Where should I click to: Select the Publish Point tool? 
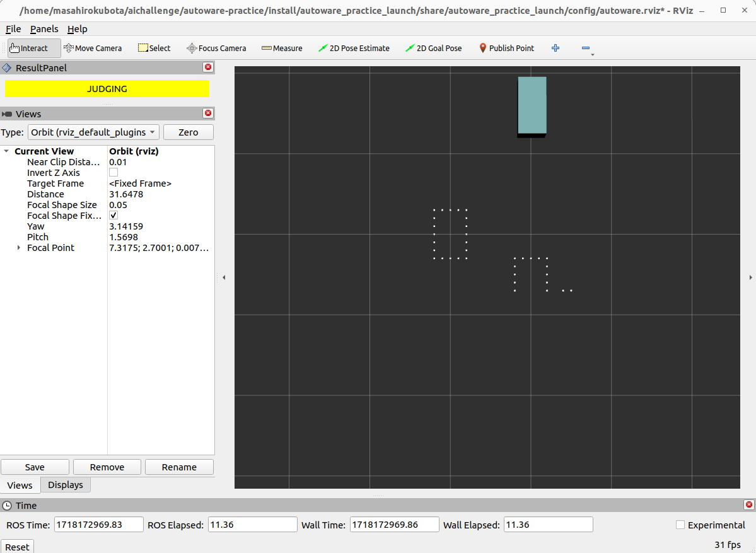point(506,48)
